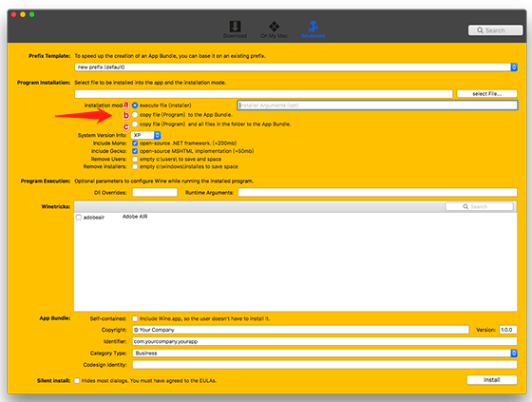Image resolution: width=532 pixels, height=402 pixels.
Task: Enable the Self-contained Wine.app checkbox
Action: click(x=135, y=318)
